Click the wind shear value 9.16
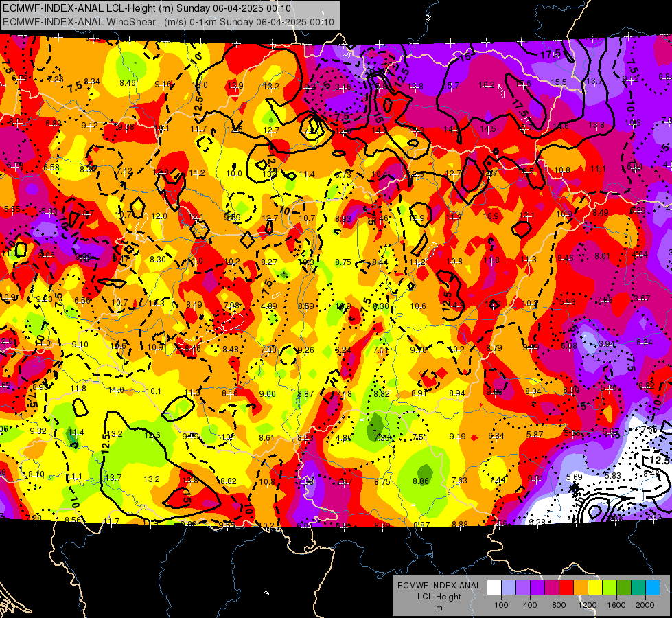Viewport: 672px width, 618px height. click(x=163, y=84)
